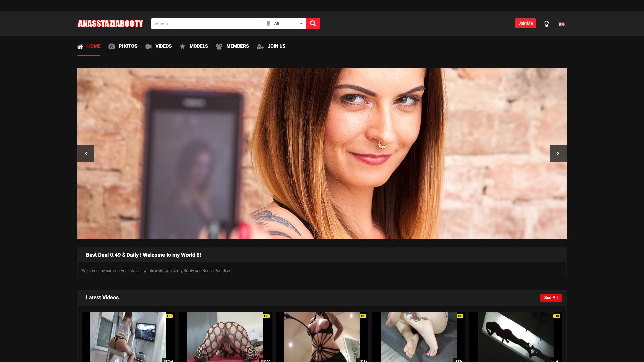The image size is (644, 362).
Task: Go to previous slide with left arrow
Action: 86,154
